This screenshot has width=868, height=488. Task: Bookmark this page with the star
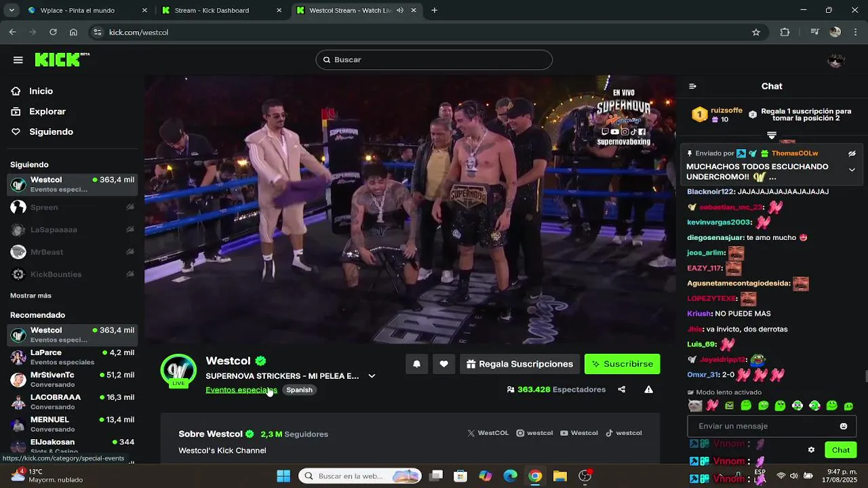coord(756,32)
